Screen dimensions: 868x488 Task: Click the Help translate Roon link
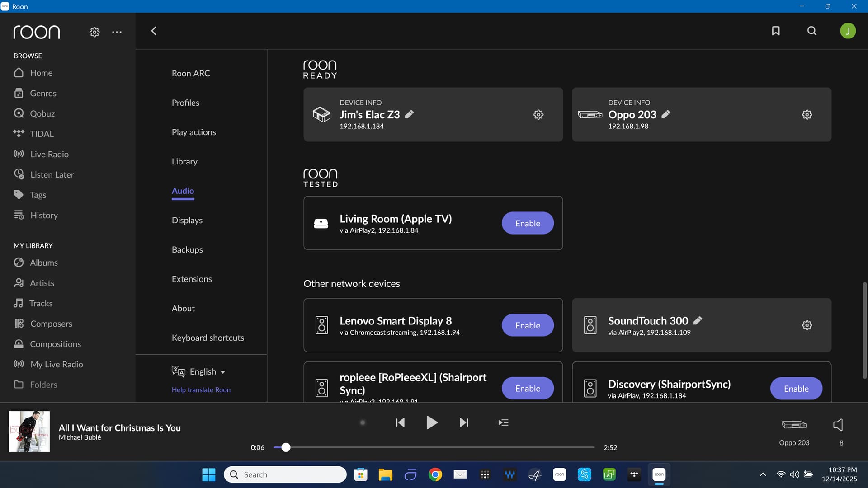[x=201, y=390]
